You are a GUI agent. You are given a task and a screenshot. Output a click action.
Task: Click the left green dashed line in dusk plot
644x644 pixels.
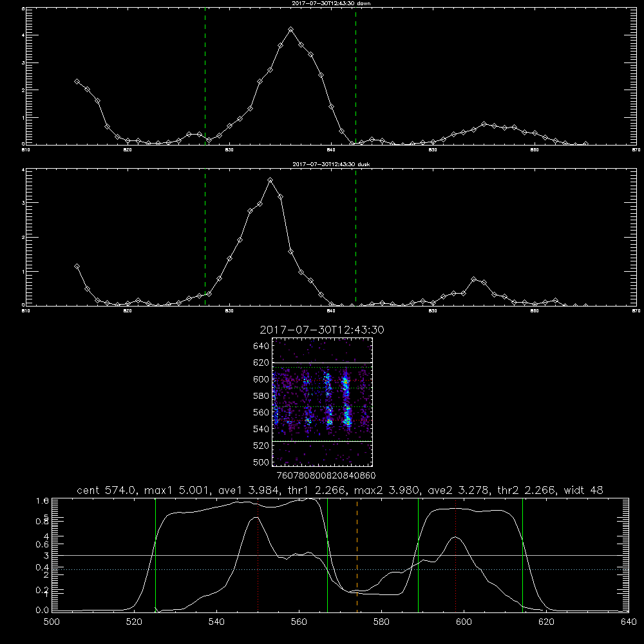coord(205,237)
